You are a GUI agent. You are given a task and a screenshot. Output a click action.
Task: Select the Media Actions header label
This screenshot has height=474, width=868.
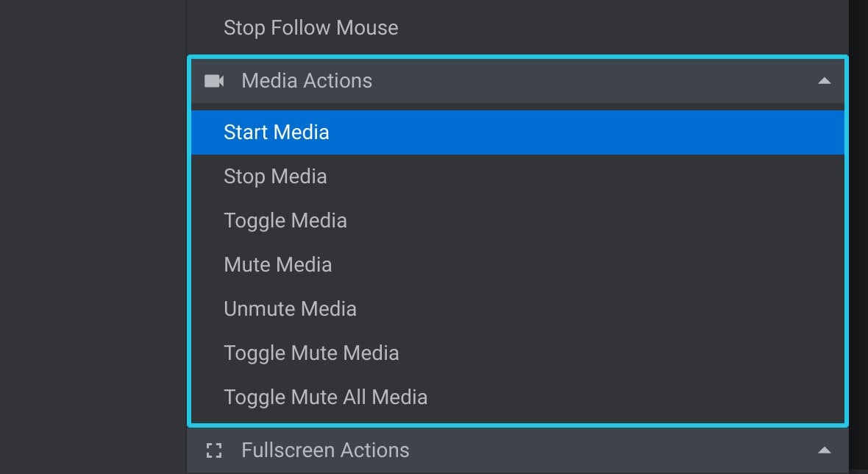tap(307, 81)
